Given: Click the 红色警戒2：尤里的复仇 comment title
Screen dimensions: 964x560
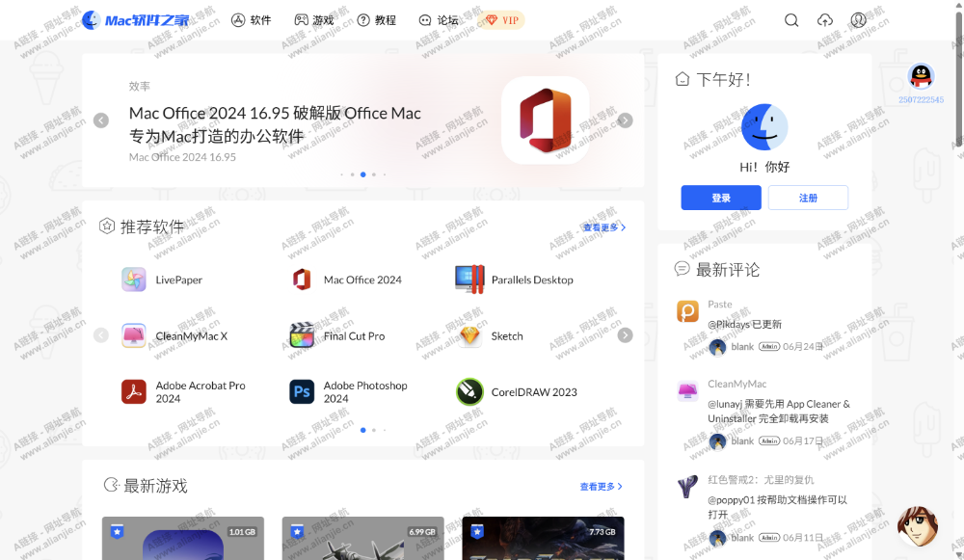Looking at the screenshot, I should (761, 480).
